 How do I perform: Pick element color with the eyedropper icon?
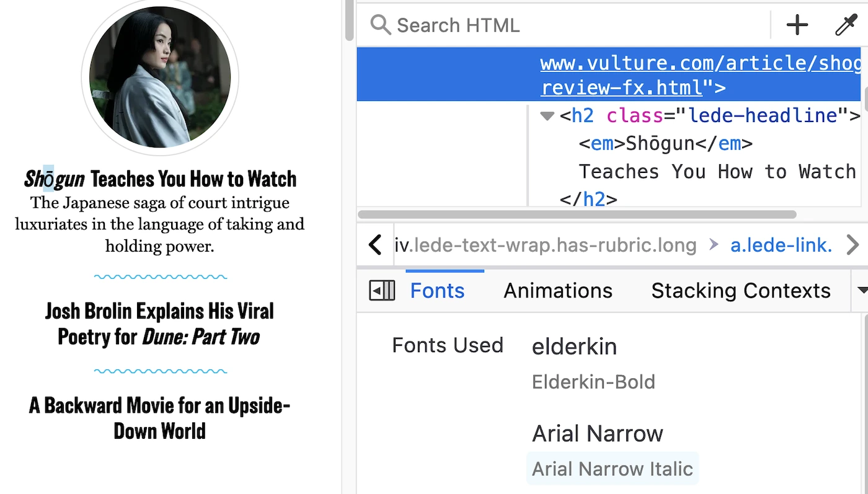tap(846, 25)
